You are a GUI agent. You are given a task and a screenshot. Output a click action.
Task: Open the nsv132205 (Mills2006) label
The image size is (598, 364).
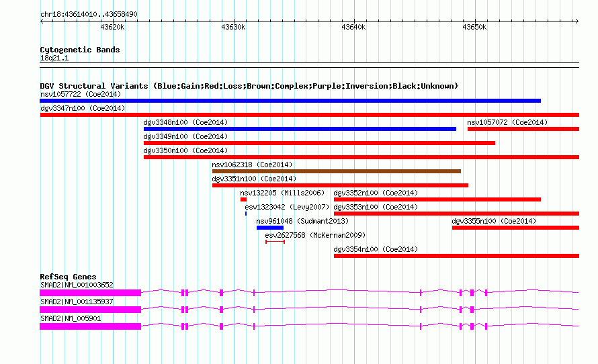[282, 193]
